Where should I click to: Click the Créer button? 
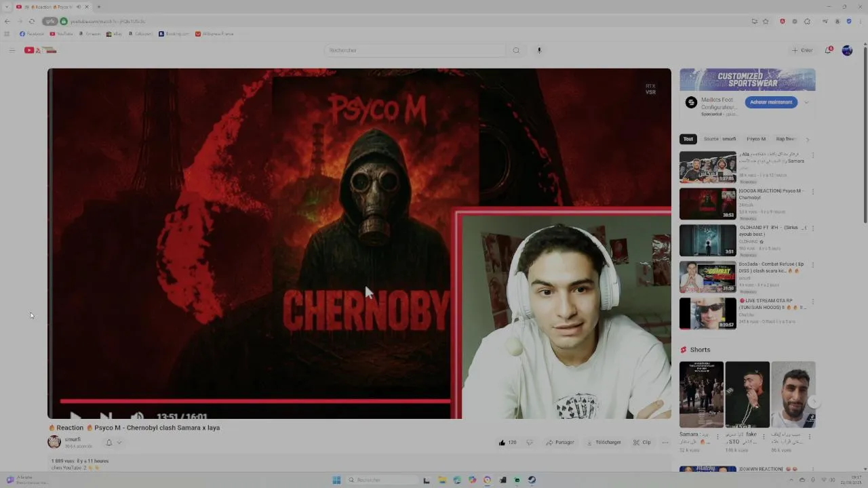click(x=802, y=50)
